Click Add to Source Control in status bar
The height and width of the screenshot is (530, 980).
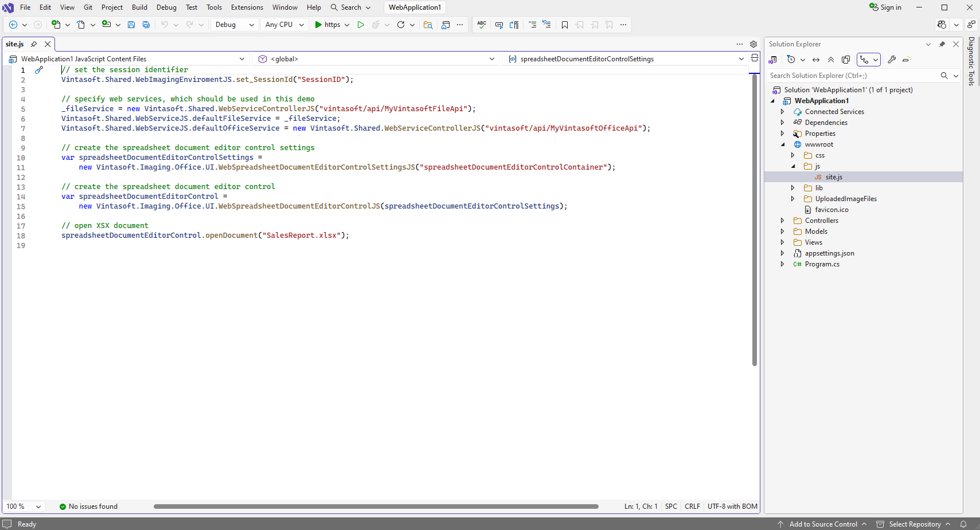[x=822, y=524]
